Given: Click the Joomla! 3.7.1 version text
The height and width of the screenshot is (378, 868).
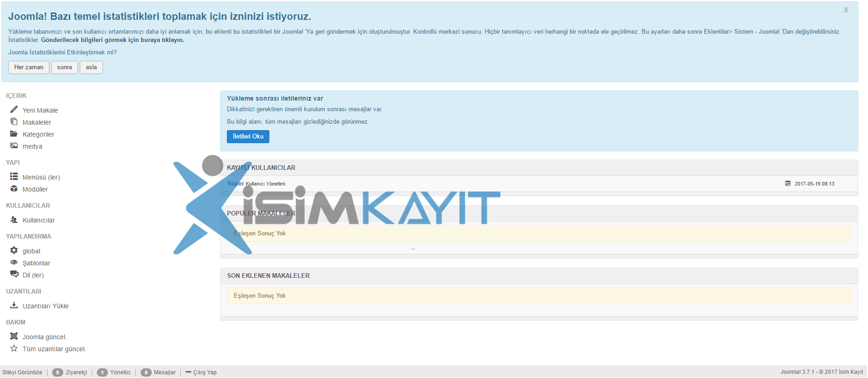Looking at the screenshot, I should tap(797, 372).
